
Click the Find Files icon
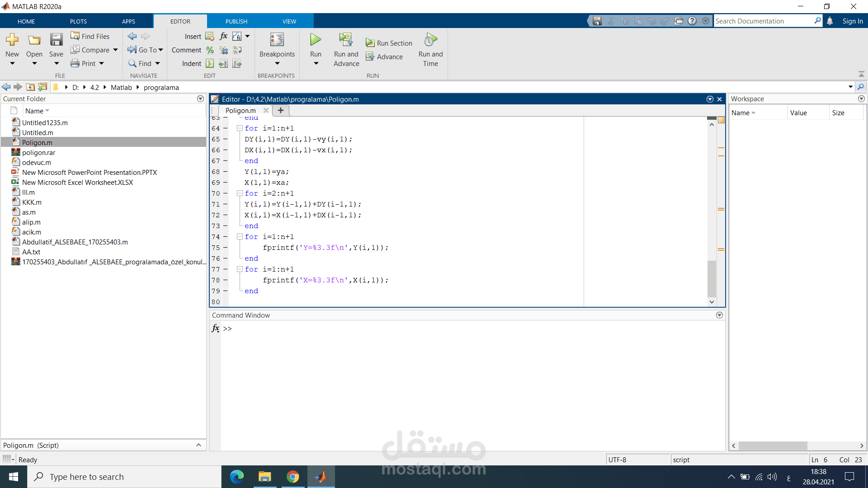(x=75, y=36)
